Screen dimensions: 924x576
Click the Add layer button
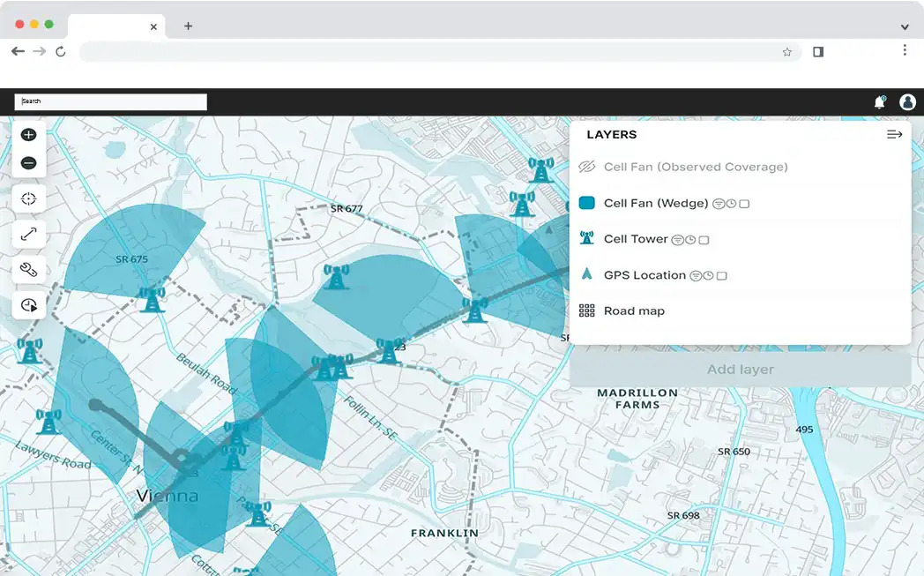tap(740, 370)
